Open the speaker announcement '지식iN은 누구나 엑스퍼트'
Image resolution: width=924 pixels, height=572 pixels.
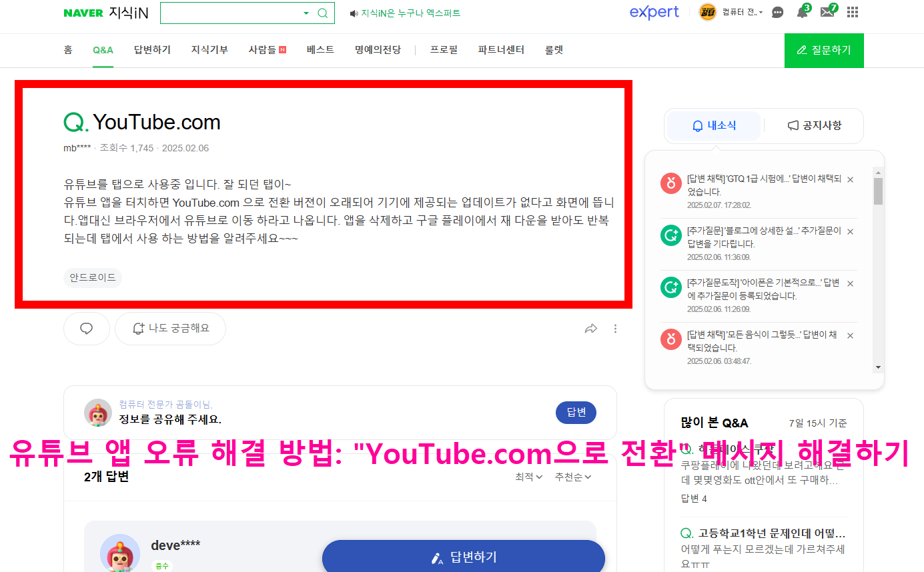[x=405, y=13]
